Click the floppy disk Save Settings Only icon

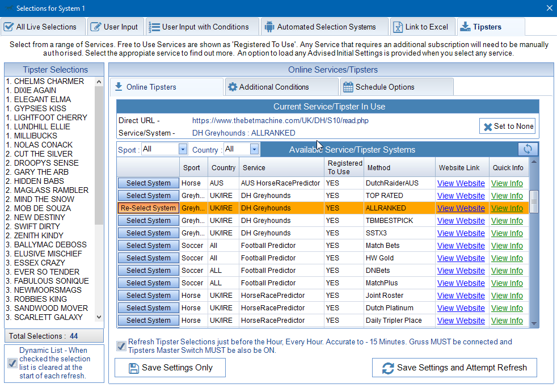click(134, 368)
